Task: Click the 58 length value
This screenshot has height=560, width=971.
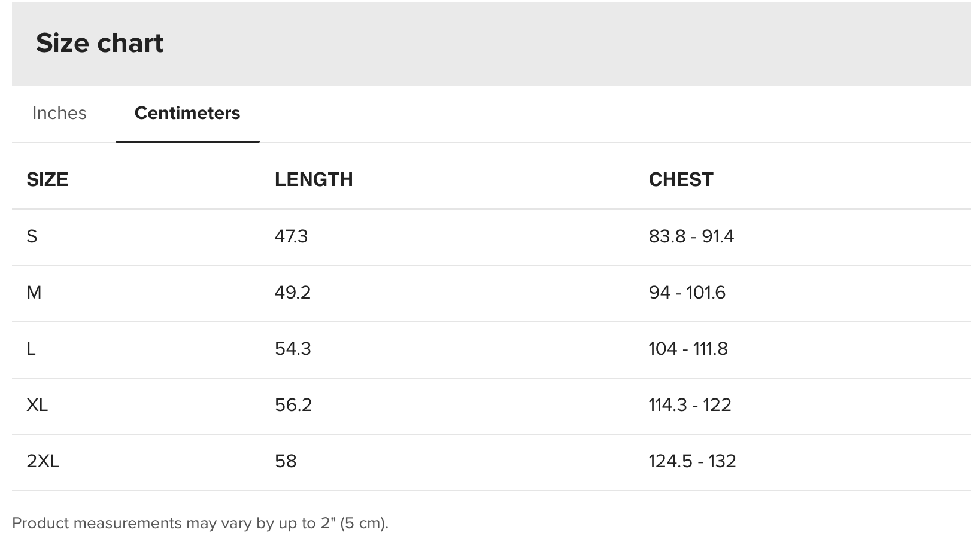Action: tap(286, 461)
